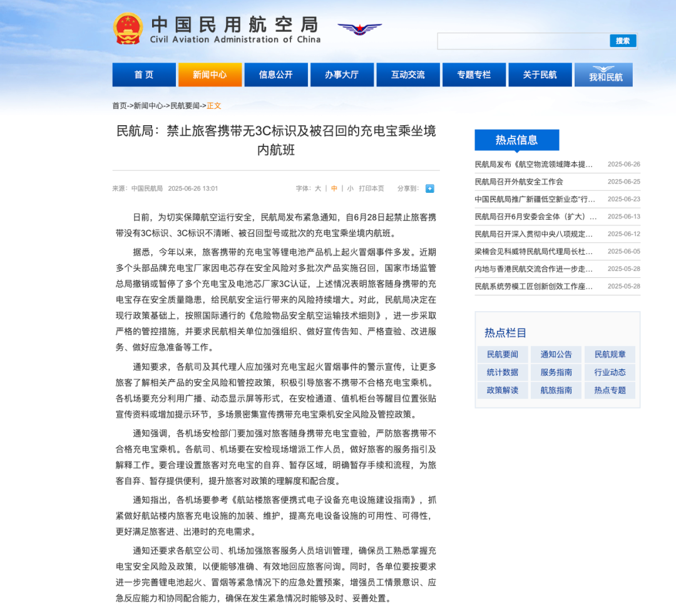Click the 分享到 share label
Screen dimensions: 676x616
(x=408, y=188)
